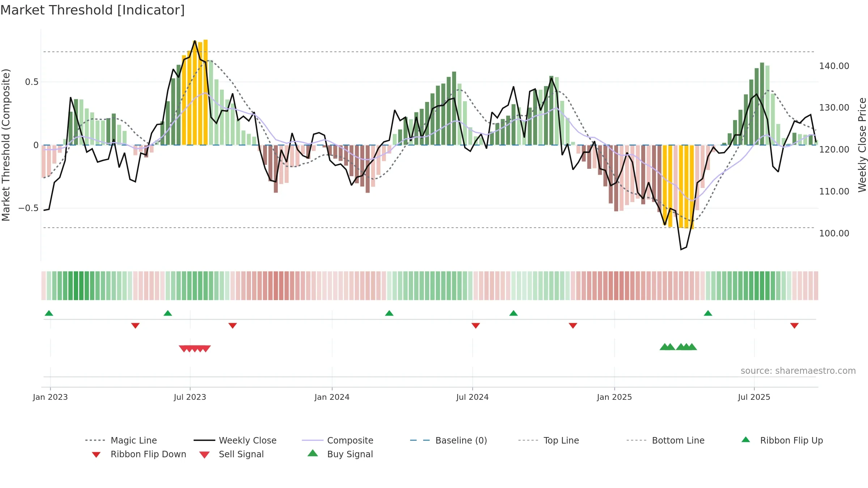
Task: Hide the Buy Signal series in legend
Action: [x=340, y=454]
